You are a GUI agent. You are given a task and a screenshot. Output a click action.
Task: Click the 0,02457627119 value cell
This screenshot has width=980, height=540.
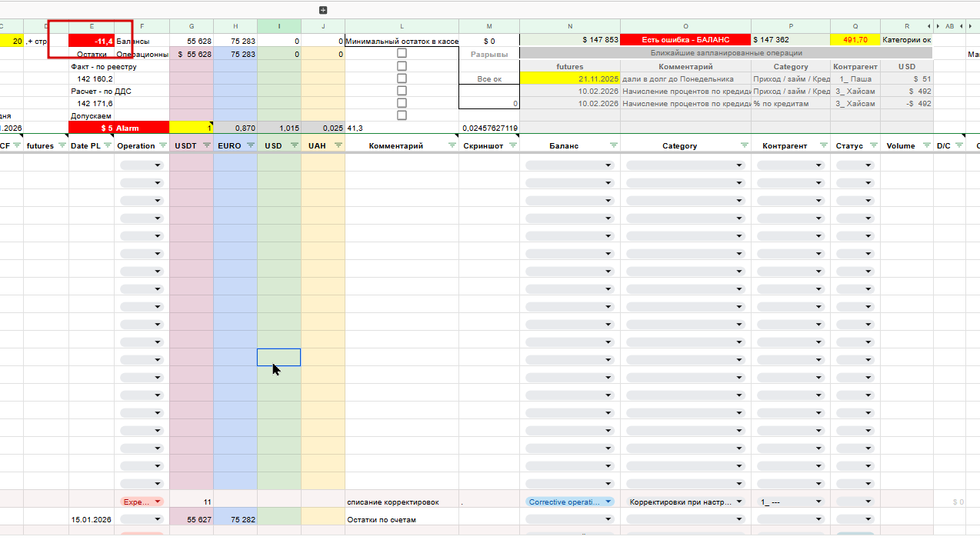click(489, 128)
